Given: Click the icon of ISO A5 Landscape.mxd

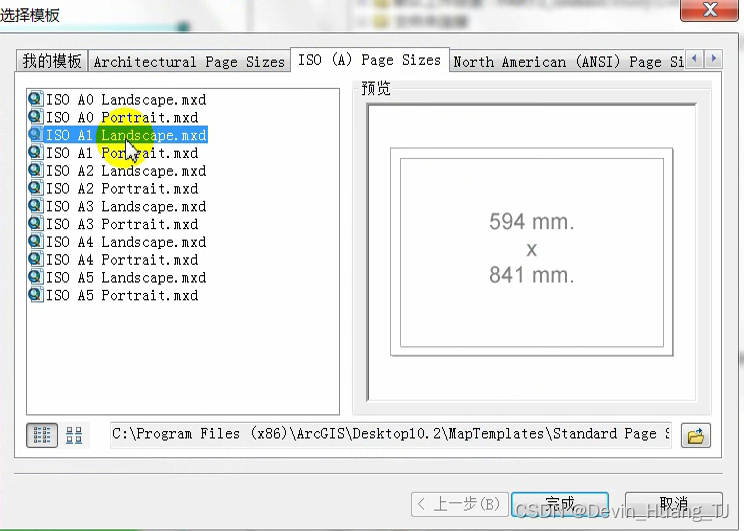Looking at the screenshot, I should (x=36, y=277).
